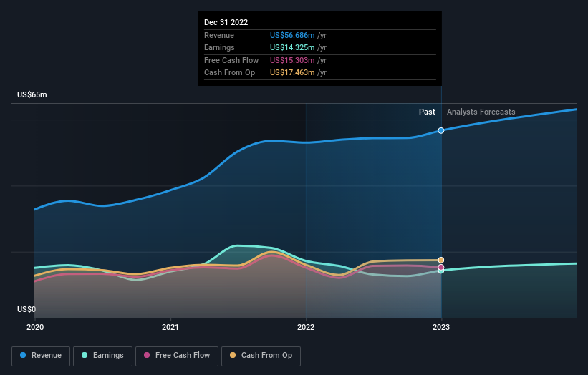Click the Revenue row label in tooltip
The width and height of the screenshot is (588, 375).
(x=219, y=35)
